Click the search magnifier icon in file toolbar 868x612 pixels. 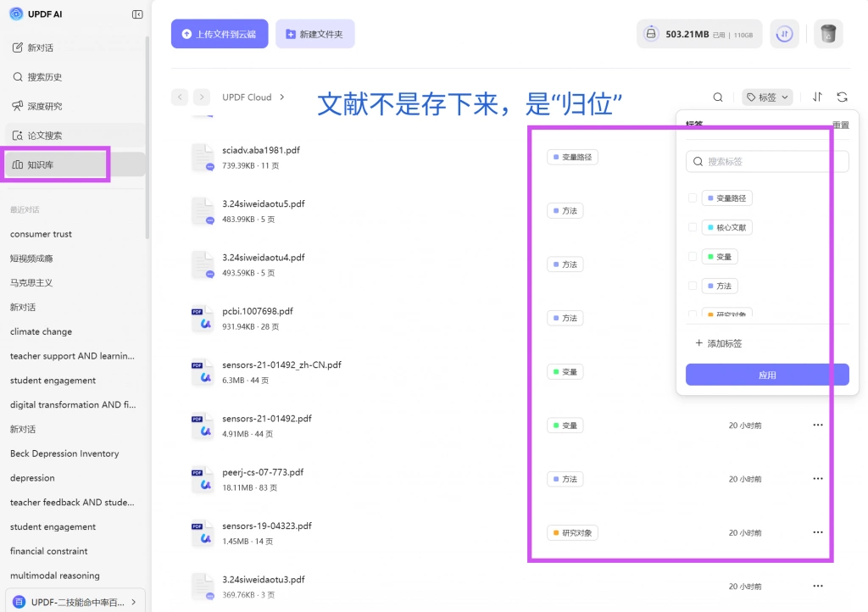point(718,97)
